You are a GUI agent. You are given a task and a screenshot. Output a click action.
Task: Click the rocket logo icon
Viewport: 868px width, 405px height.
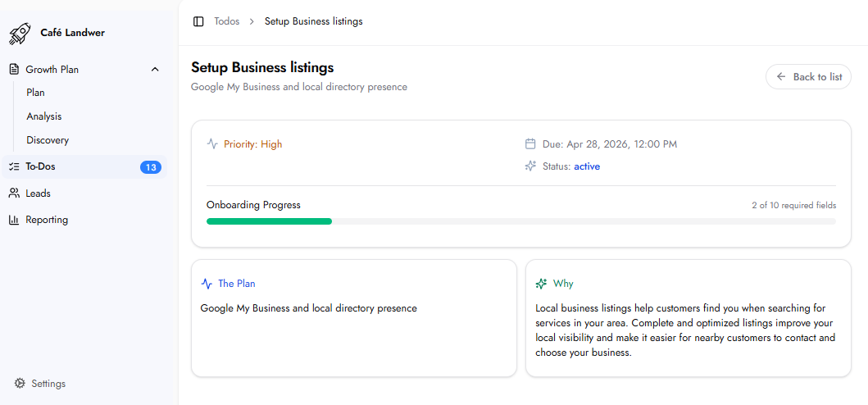click(19, 34)
